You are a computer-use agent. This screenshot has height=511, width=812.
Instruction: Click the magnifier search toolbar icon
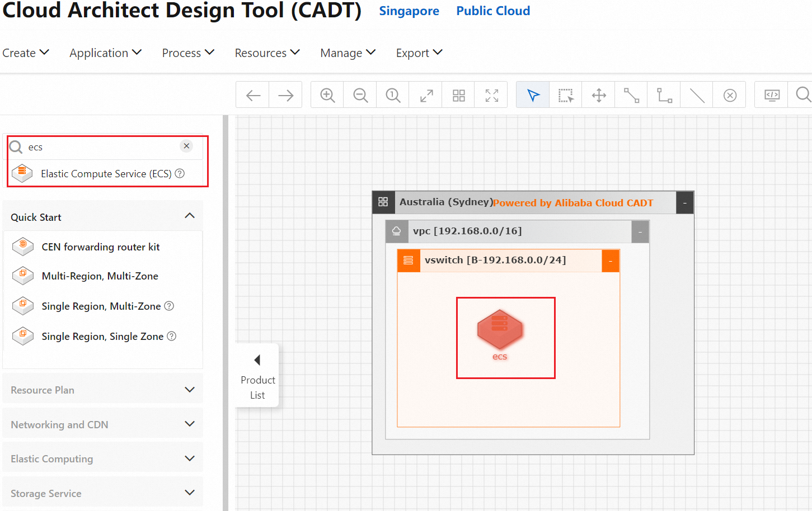point(803,95)
